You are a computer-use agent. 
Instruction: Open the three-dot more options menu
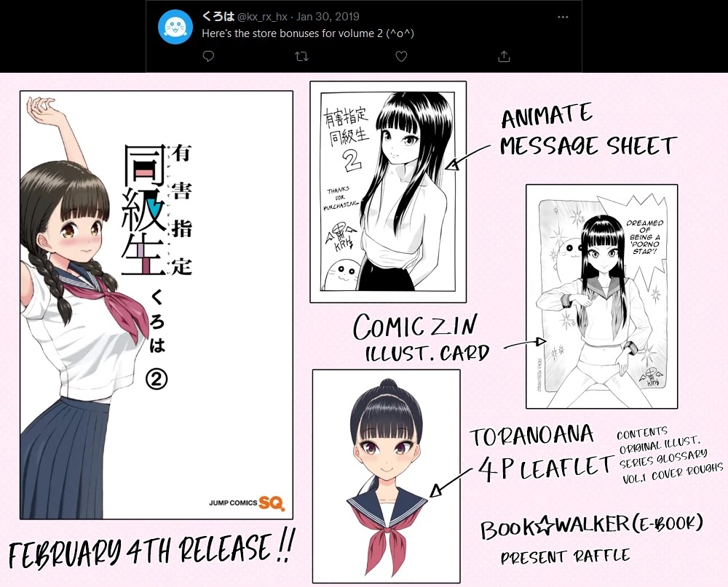tap(563, 17)
